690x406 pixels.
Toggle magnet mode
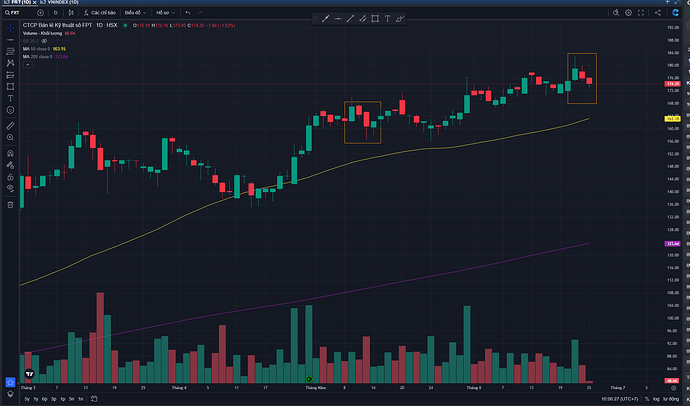[10, 154]
